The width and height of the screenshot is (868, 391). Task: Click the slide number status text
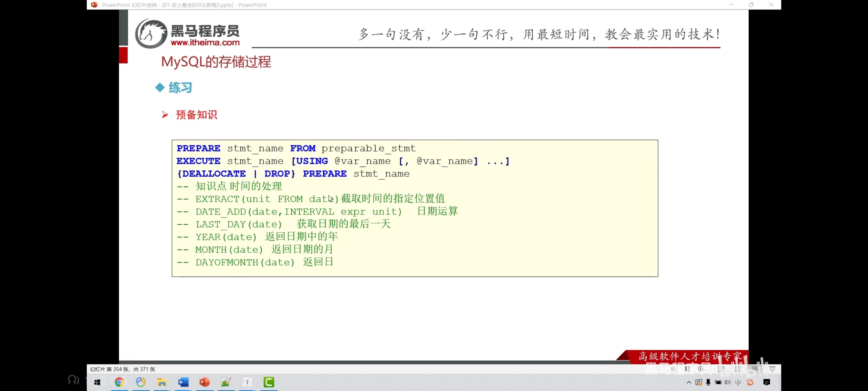pos(122,369)
